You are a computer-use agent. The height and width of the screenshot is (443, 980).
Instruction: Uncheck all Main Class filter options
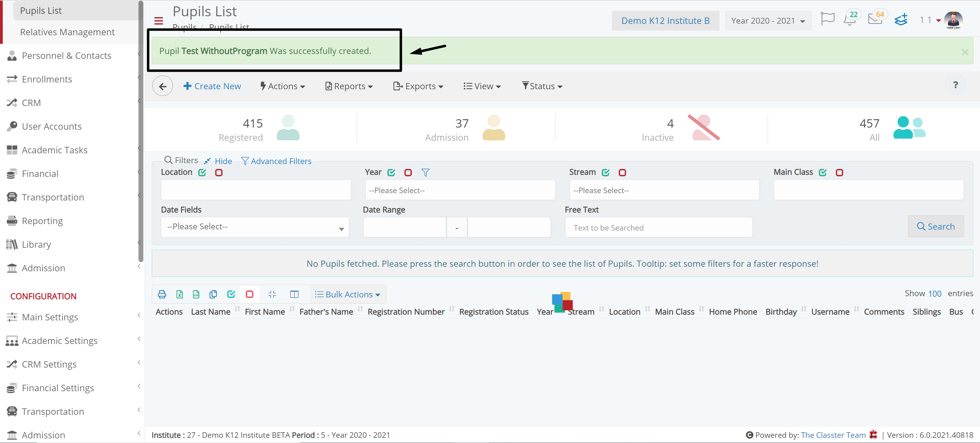839,172
